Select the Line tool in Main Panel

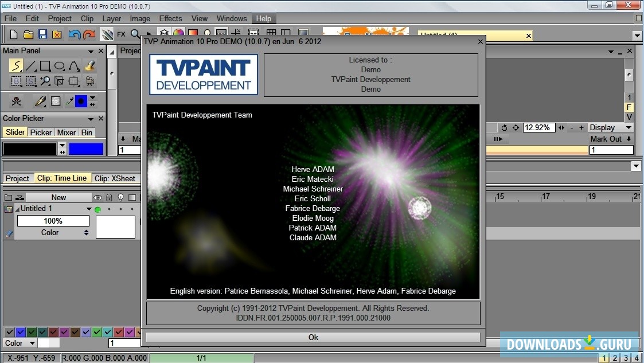32,65
